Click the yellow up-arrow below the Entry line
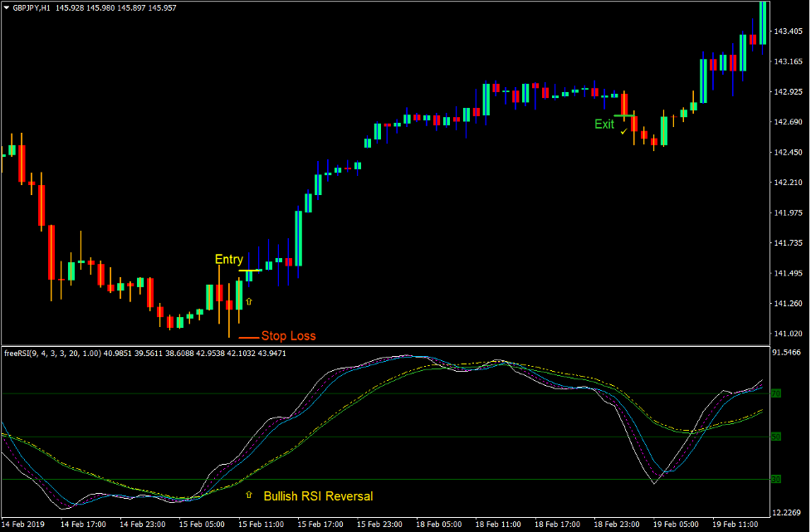The width and height of the screenshot is (811, 532). [x=249, y=301]
